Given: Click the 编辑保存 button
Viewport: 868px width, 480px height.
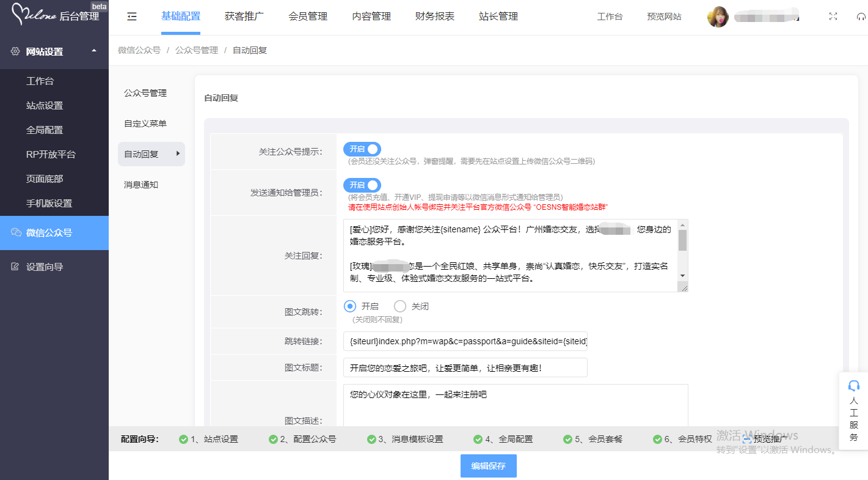Looking at the screenshot, I should (x=488, y=466).
